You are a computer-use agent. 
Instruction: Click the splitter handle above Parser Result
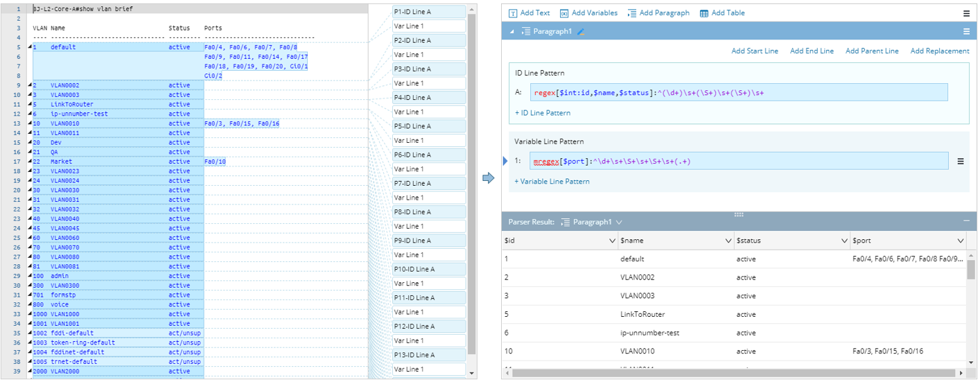pyautogui.click(x=739, y=214)
